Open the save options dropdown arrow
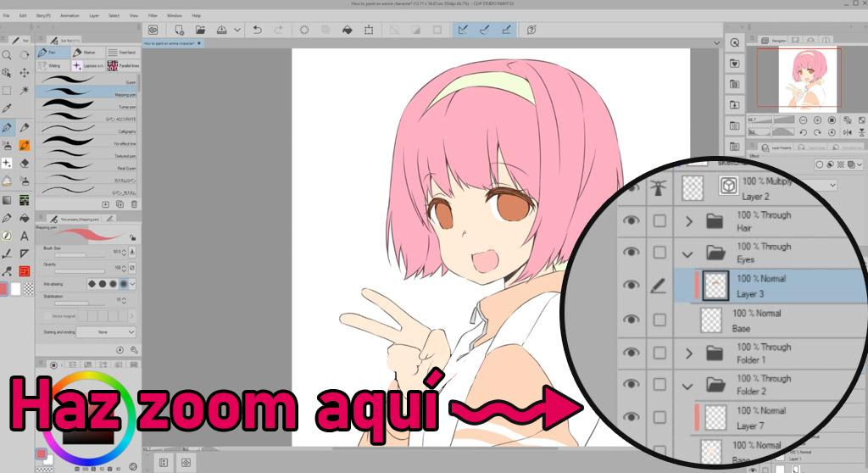868x473 pixels. (x=237, y=30)
